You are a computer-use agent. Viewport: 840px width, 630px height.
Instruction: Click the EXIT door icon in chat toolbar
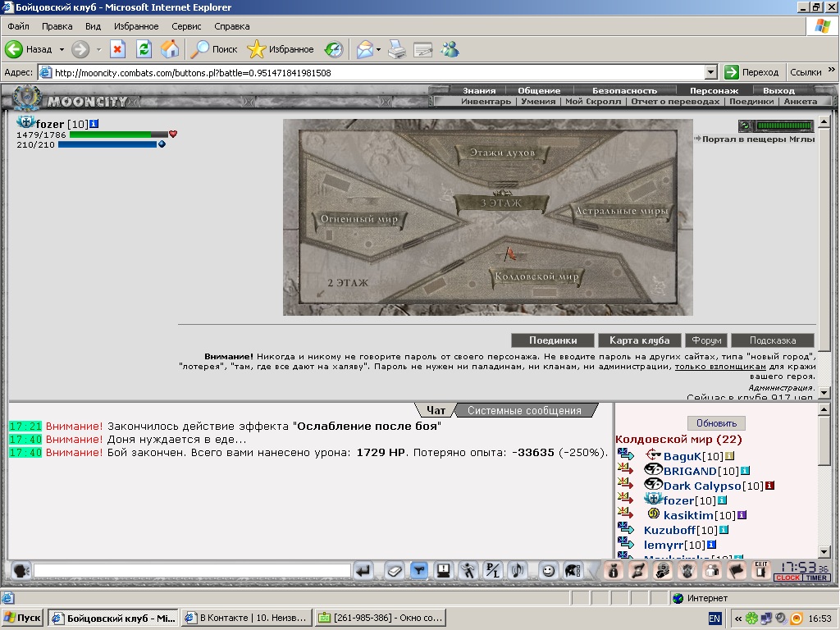pos(760,570)
